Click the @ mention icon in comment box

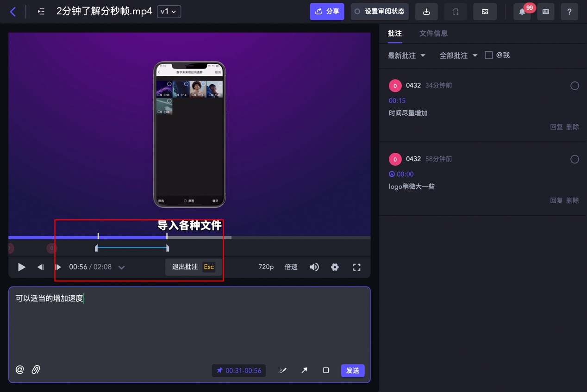coord(19,370)
